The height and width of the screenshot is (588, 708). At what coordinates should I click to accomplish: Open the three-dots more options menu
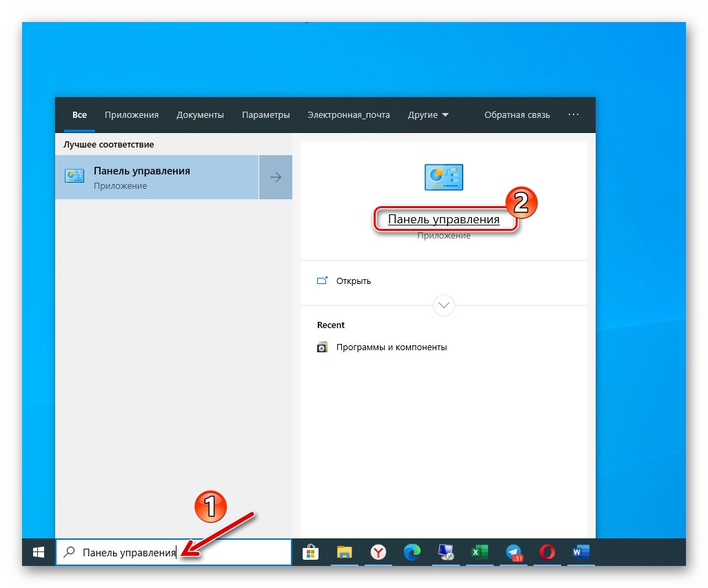click(x=574, y=114)
